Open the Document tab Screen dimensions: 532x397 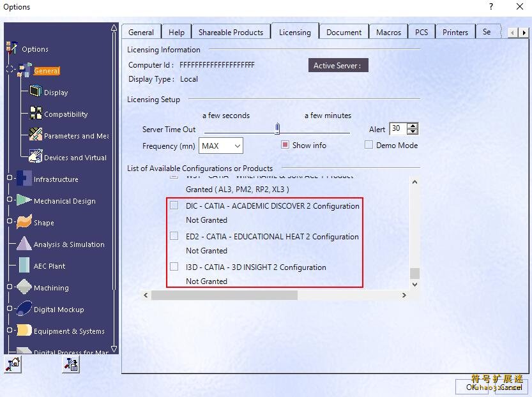click(x=344, y=32)
